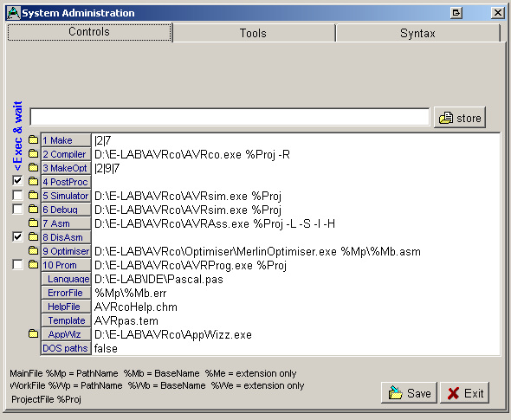Enable Exec & wait for 5 Simulator
Image resolution: width=511 pixels, height=420 pixels.
point(17,195)
